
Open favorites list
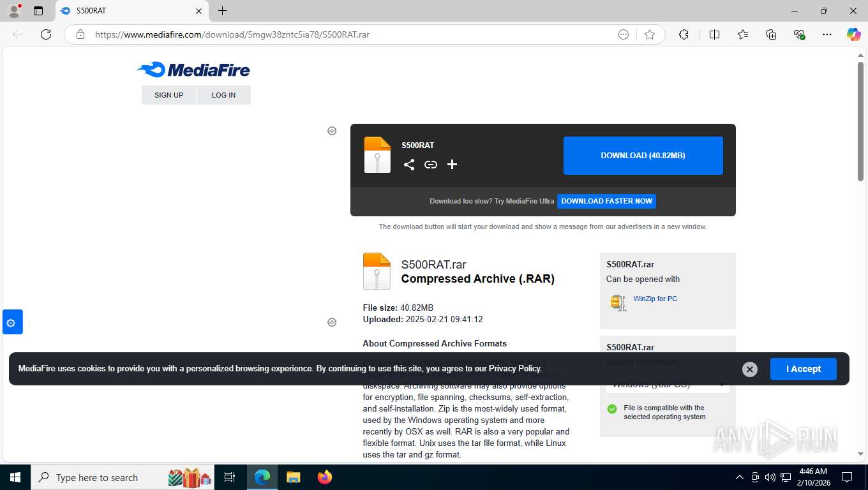743,34
